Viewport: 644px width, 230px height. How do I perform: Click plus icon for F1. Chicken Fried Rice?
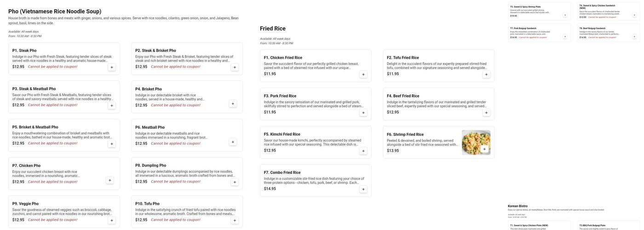(363, 75)
